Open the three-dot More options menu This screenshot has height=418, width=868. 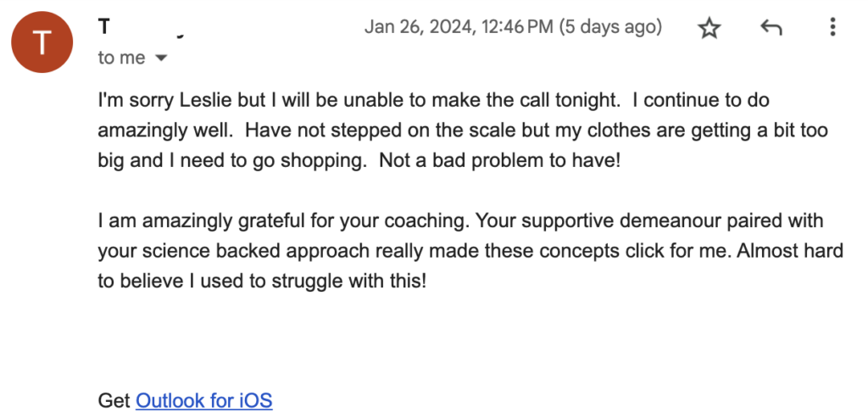coord(832,26)
